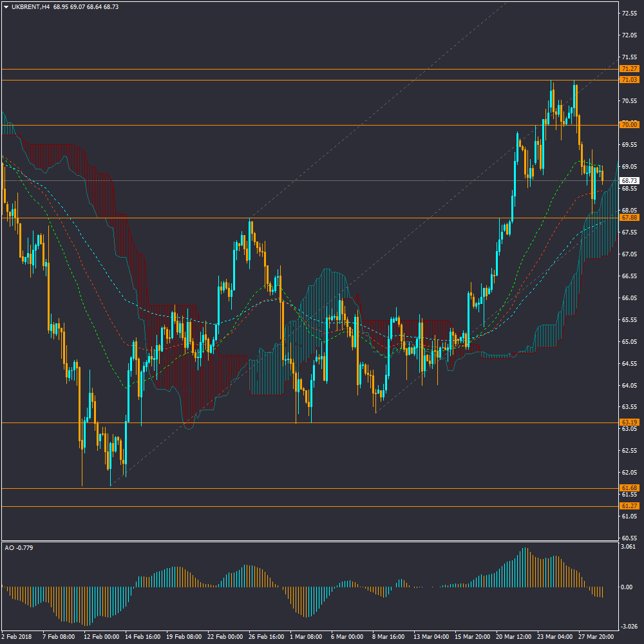
Task: Click the 0.00 level on AO scale
Action: point(626,587)
